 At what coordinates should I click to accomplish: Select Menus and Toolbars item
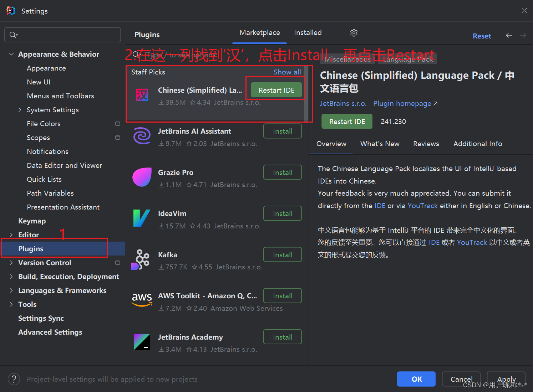(60, 96)
